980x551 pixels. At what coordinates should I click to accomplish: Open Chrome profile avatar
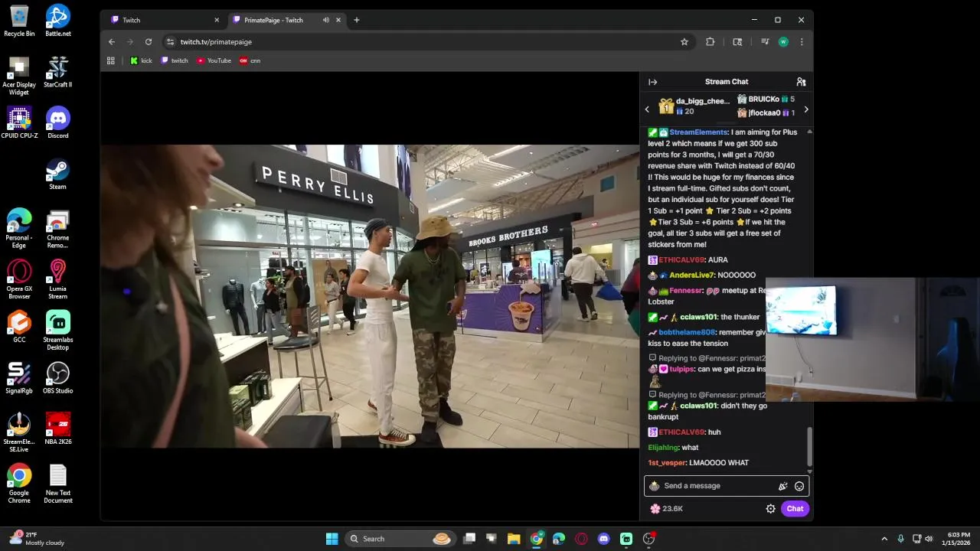tap(782, 42)
